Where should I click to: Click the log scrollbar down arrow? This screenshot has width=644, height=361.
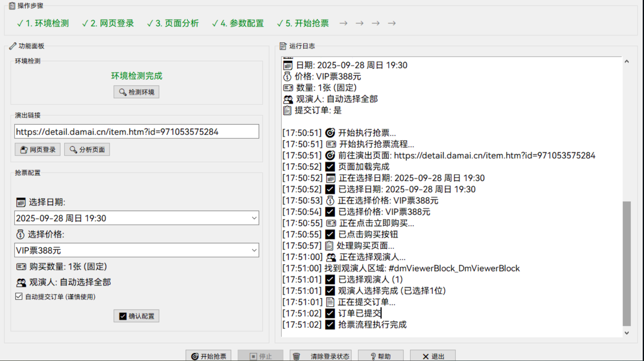click(x=627, y=333)
